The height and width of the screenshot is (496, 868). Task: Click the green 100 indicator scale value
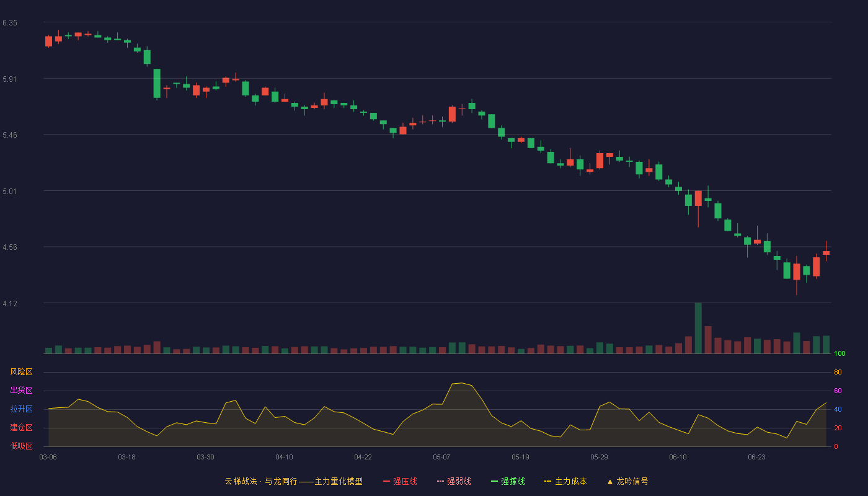coord(840,354)
